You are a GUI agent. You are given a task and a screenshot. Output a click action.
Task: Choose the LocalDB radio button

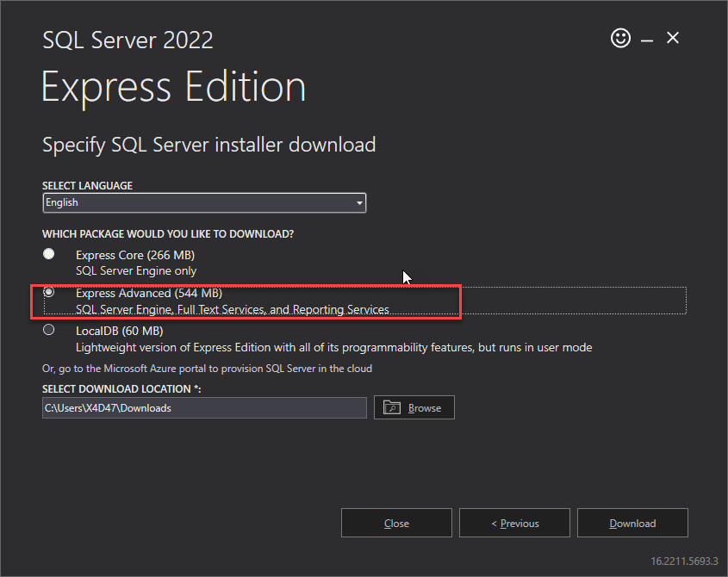coord(49,330)
